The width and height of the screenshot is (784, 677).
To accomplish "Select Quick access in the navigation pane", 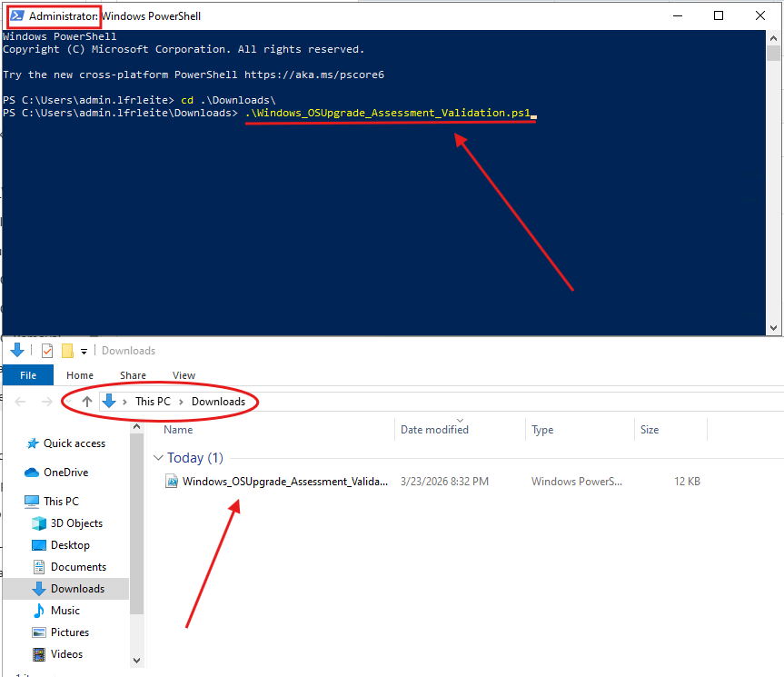I will [74, 443].
